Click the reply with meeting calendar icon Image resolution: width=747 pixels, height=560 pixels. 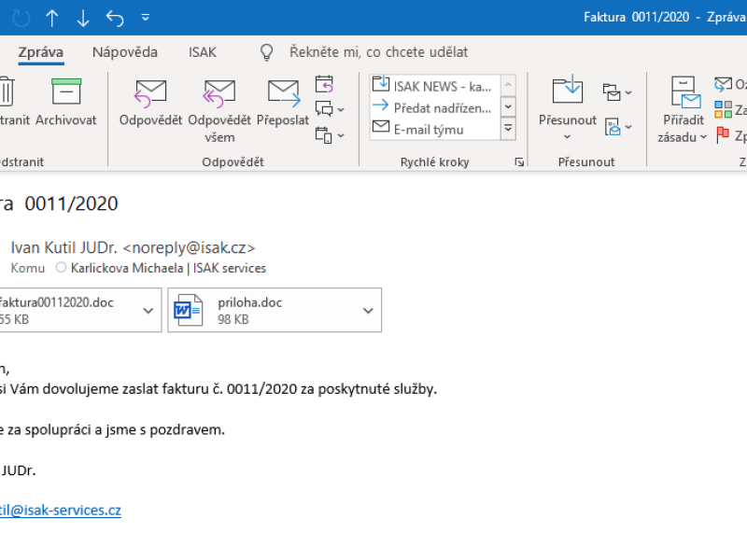click(x=324, y=84)
